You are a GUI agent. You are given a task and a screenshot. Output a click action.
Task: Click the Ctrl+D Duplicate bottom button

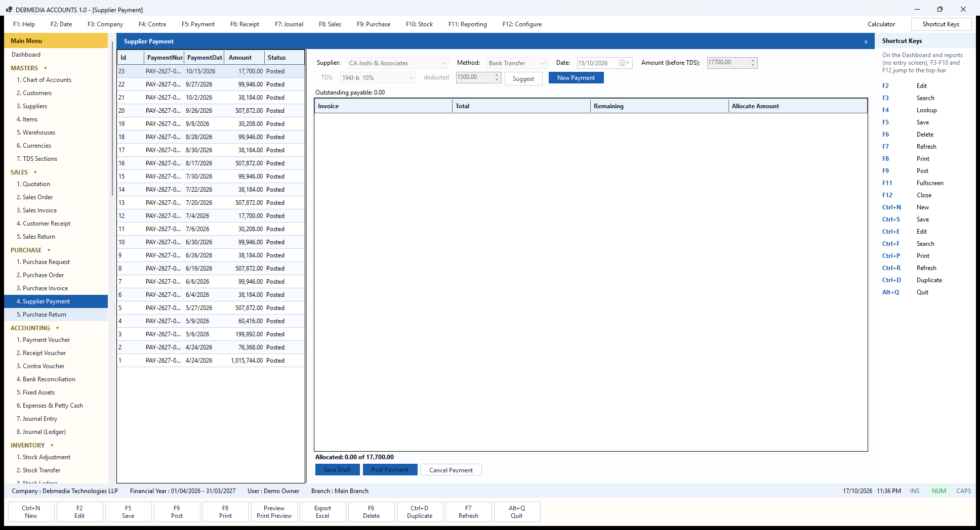(x=420, y=512)
